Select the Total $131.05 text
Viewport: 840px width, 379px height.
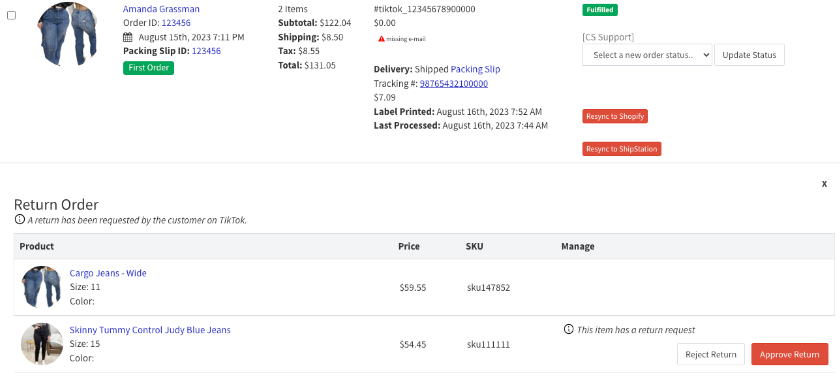tap(307, 65)
